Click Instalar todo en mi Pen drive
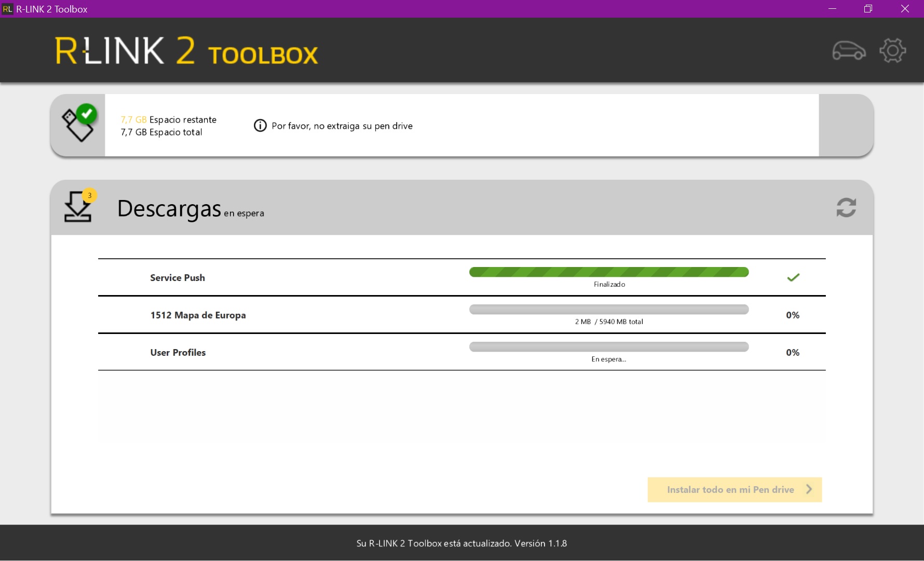The height and width of the screenshot is (561, 924). click(735, 489)
